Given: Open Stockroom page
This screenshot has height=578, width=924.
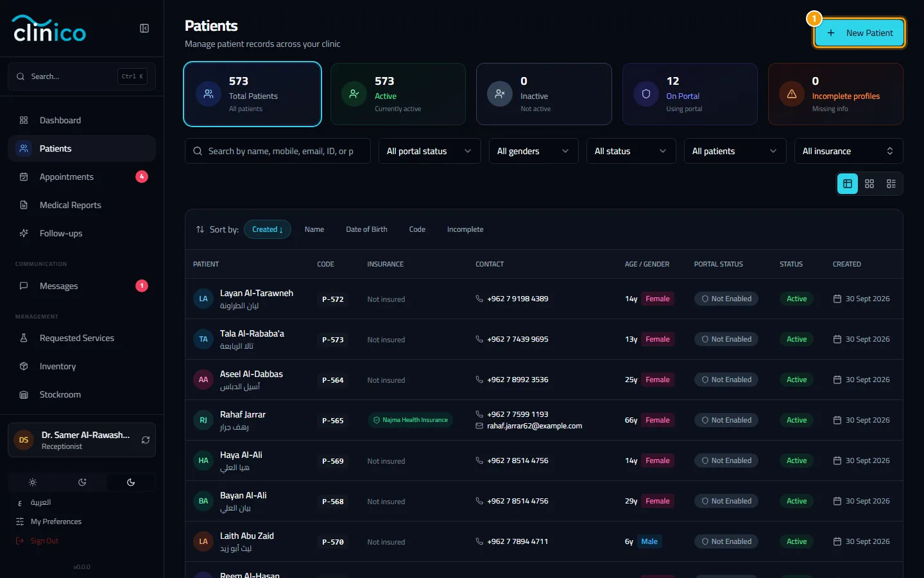Looking at the screenshot, I should [81, 394].
